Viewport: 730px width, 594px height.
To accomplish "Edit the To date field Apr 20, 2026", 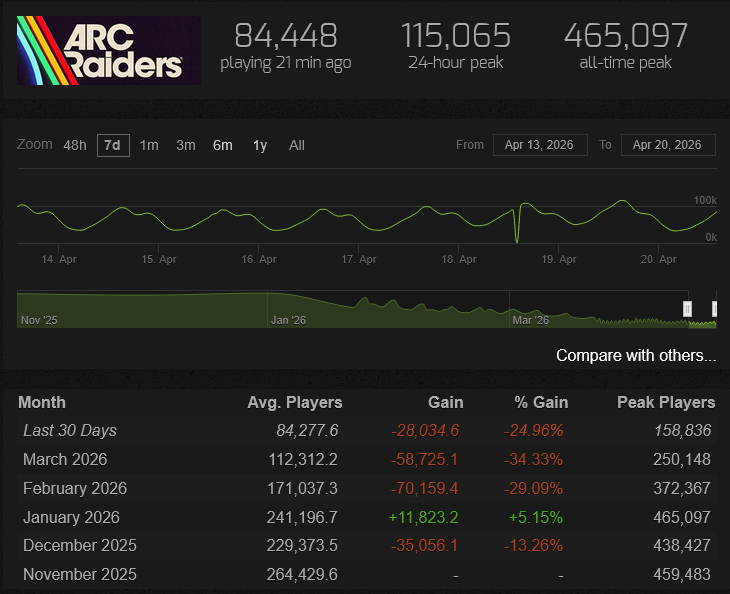I will 668,145.
